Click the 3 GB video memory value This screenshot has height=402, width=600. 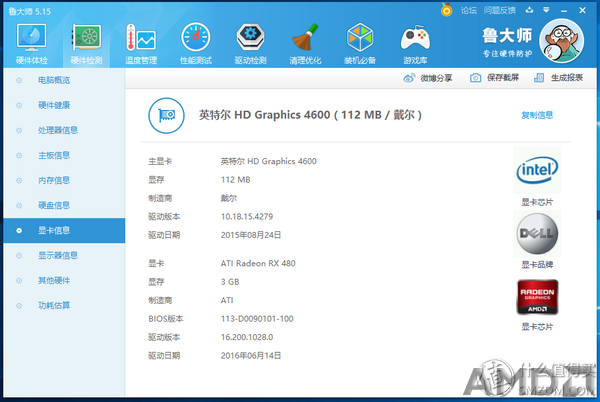tap(230, 282)
